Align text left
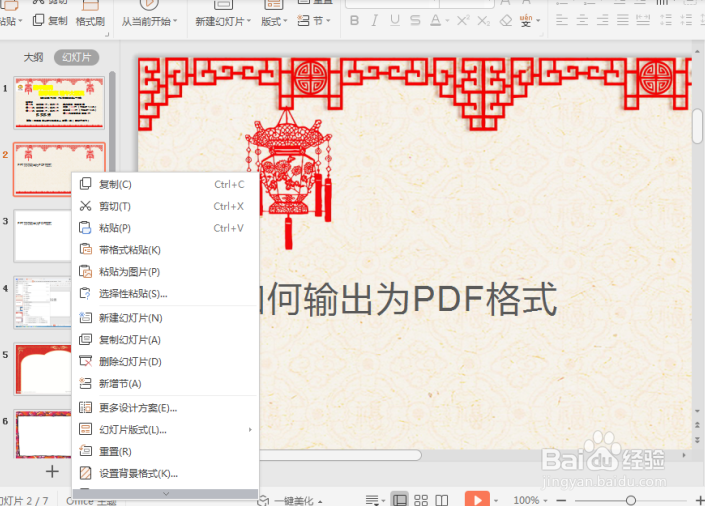This screenshot has width=705, height=506. 562,20
